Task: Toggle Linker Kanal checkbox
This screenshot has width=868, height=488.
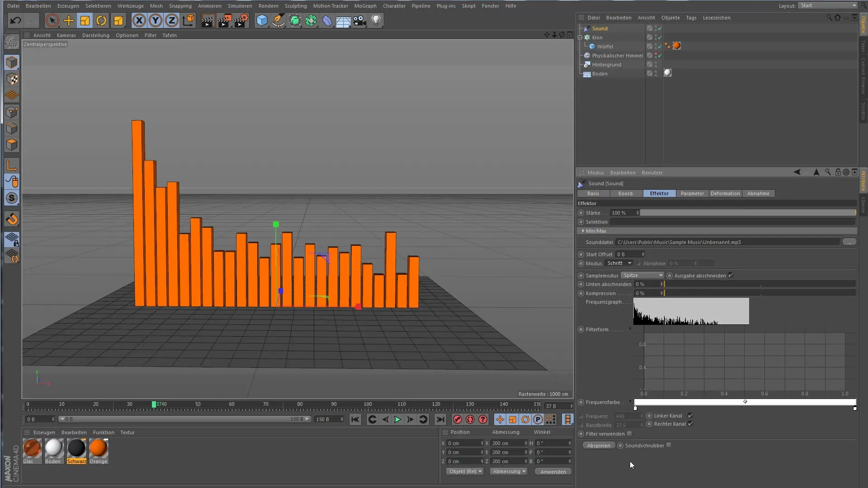Action: [690, 416]
